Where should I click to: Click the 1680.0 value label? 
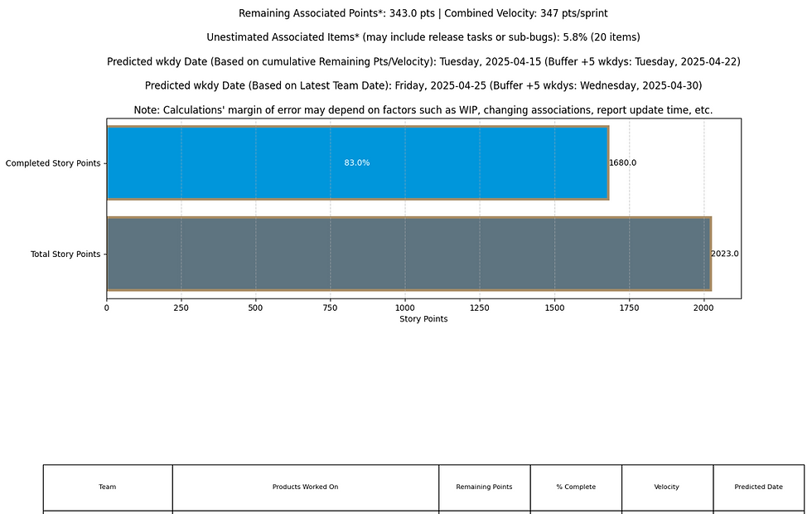click(x=622, y=162)
